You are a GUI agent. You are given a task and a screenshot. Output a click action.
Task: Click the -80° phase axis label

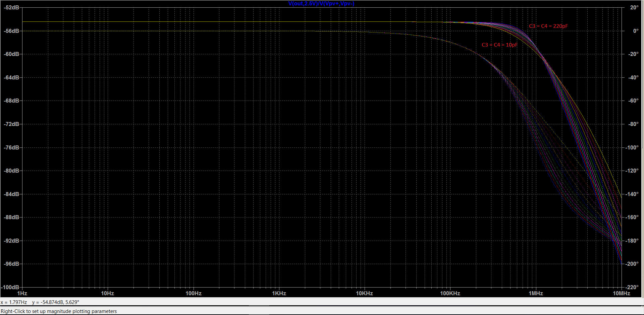coord(633,124)
